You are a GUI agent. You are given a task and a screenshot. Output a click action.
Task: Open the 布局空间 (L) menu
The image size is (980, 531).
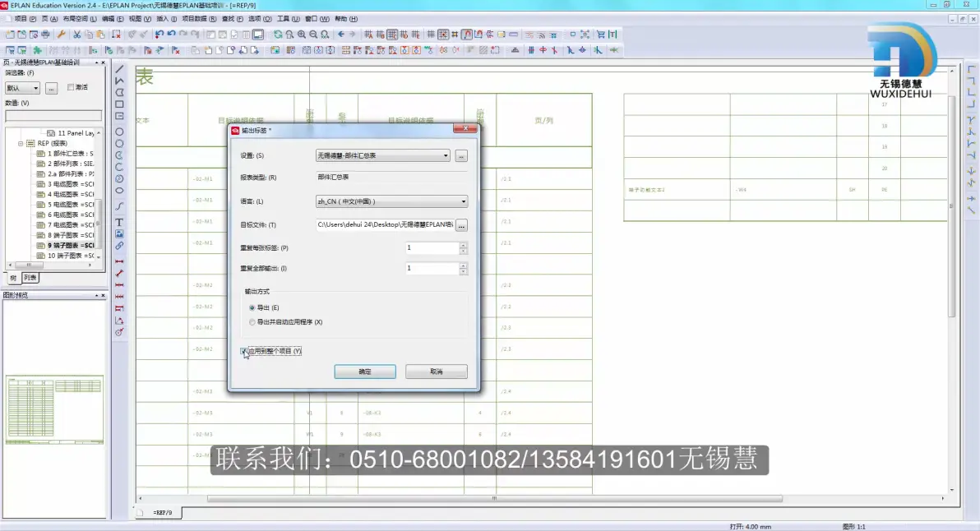pyautogui.click(x=80, y=19)
